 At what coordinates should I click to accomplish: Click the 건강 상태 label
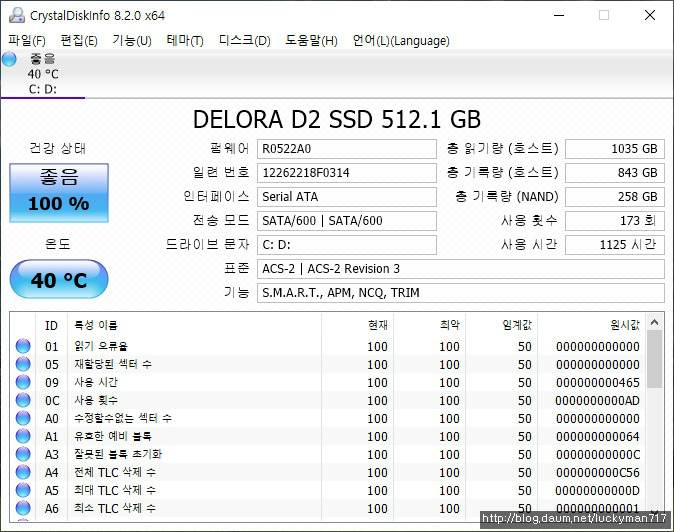coord(58,149)
